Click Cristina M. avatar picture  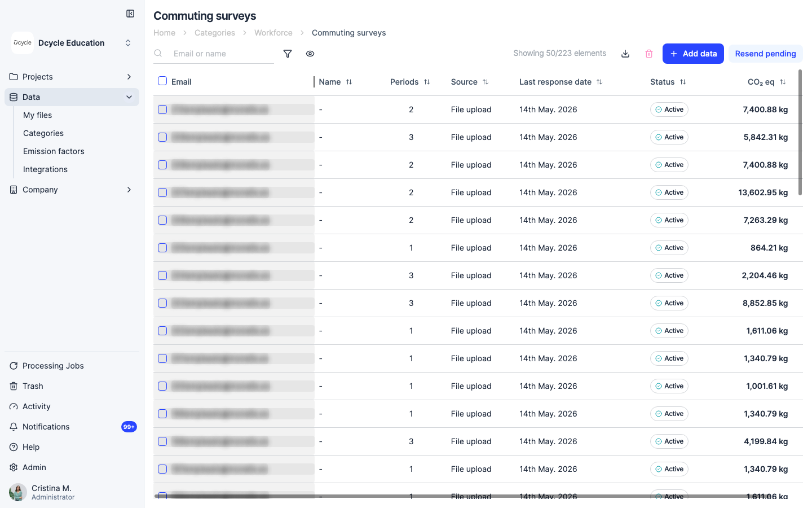point(18,492)
